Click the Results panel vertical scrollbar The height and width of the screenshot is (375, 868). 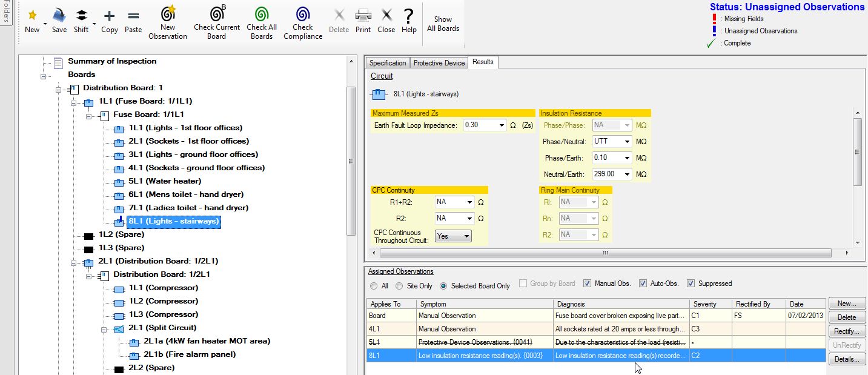857,151
